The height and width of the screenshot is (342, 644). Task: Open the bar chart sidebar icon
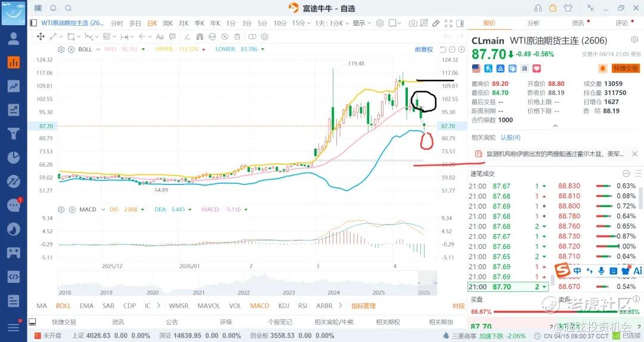pos(14,62)
